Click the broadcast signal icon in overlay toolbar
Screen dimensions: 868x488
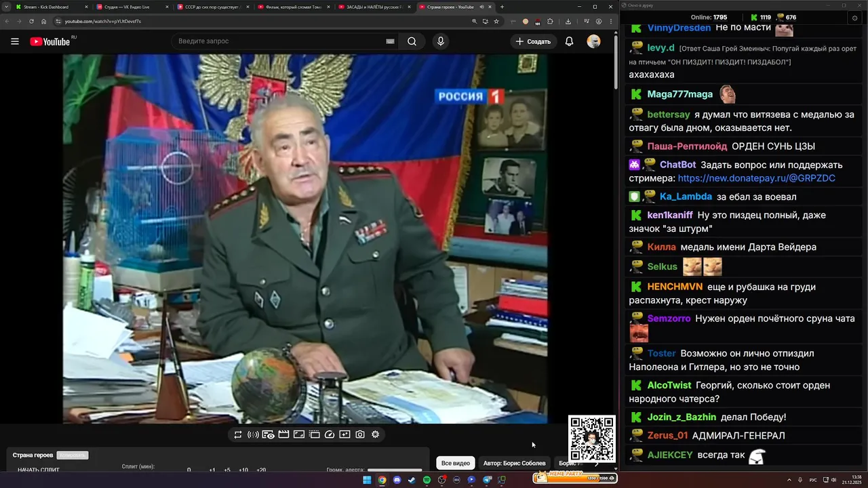click(x=253, y=434)
